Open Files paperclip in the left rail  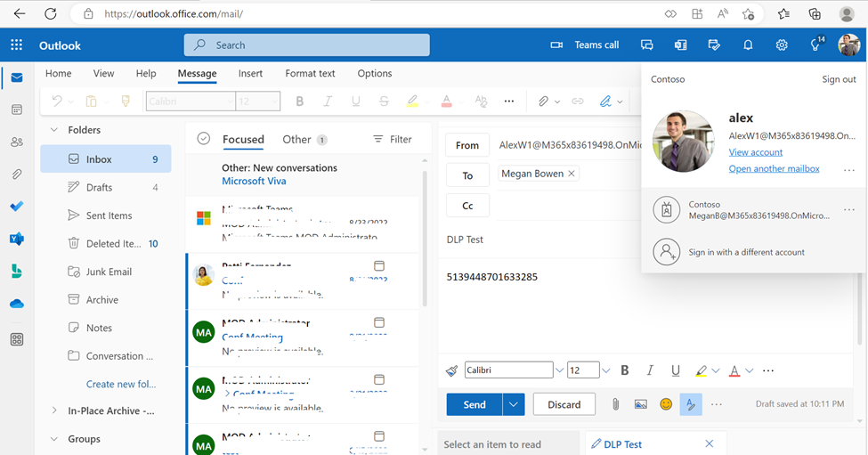coord(17,175)
